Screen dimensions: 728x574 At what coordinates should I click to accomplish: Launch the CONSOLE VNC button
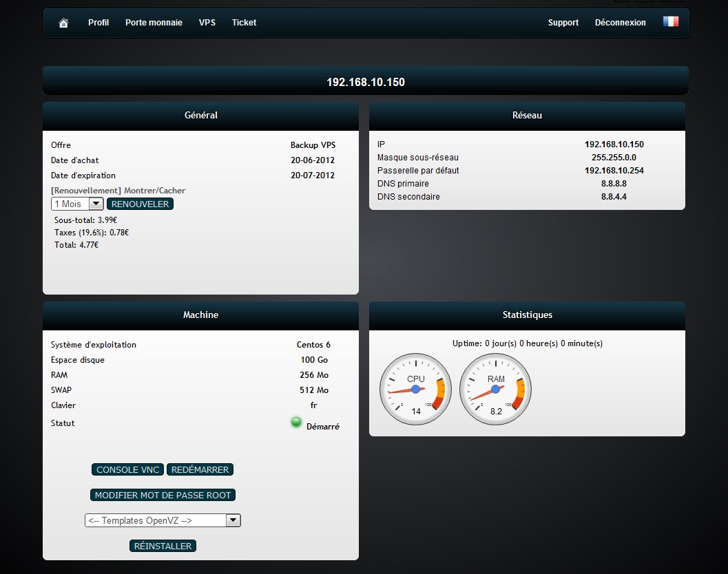coord(127,470)
